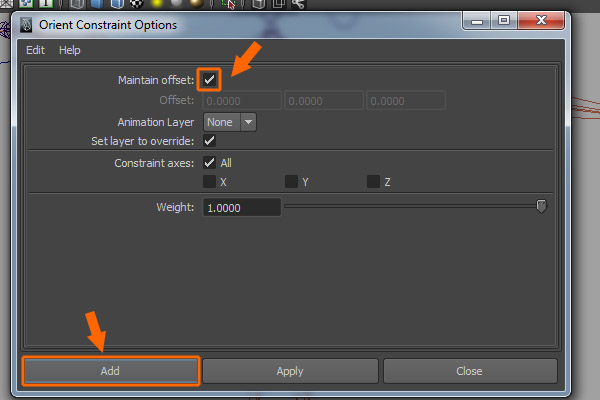Image resolution: width=600 pixels, height=400 pixels.
Task: Click the Weight value field 1.0000
Action: (242, 207)
